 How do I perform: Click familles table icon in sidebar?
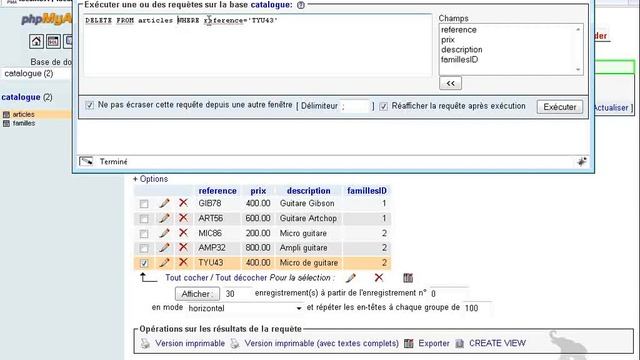click(x=6, y=123)
